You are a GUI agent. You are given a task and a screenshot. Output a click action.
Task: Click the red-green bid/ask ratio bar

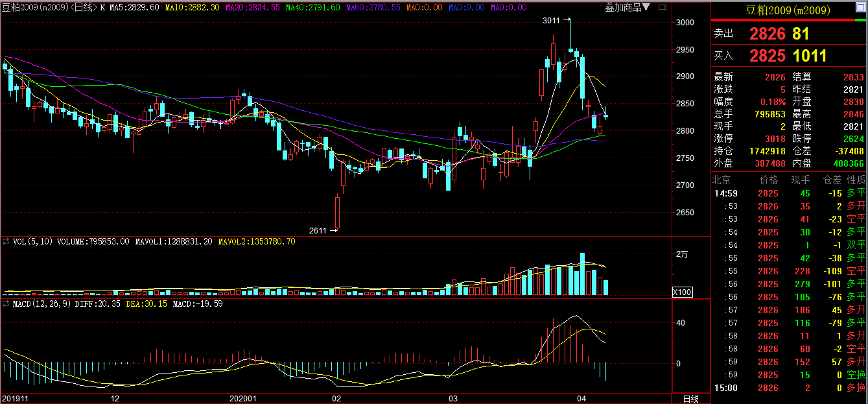(789, 21)
